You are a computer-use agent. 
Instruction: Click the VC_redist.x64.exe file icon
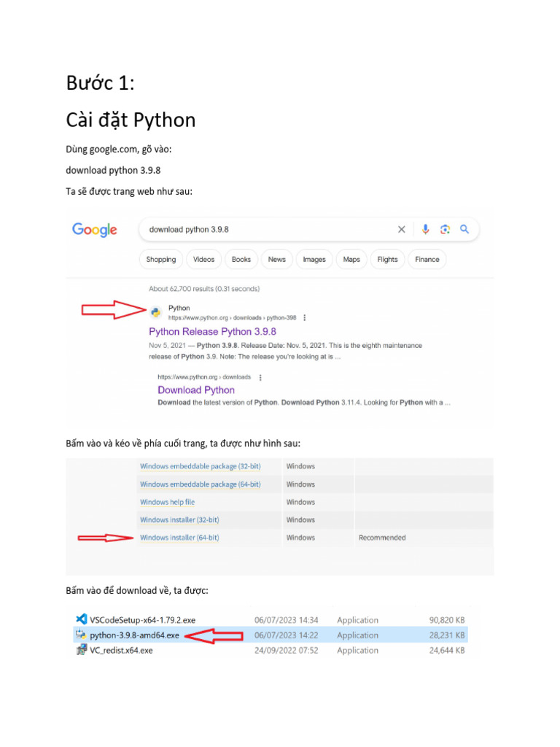click(x=82, y=650)
